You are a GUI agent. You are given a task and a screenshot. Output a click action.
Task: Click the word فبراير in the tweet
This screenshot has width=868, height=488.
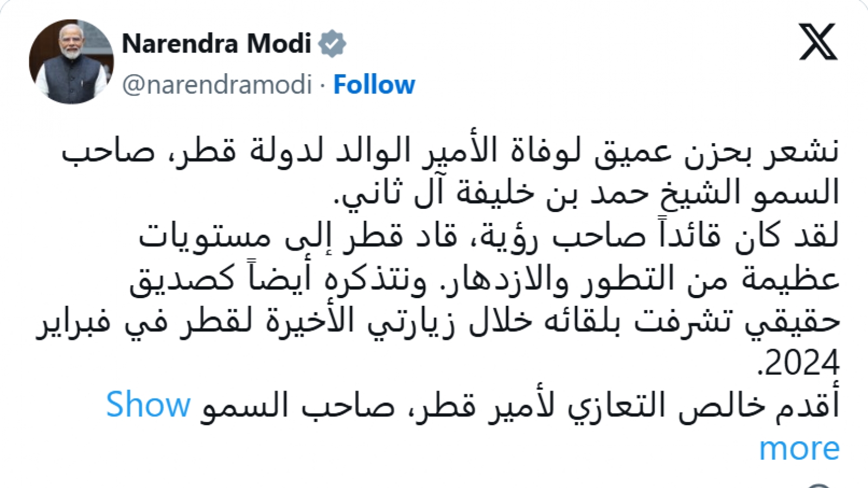(x=73, y=321)
